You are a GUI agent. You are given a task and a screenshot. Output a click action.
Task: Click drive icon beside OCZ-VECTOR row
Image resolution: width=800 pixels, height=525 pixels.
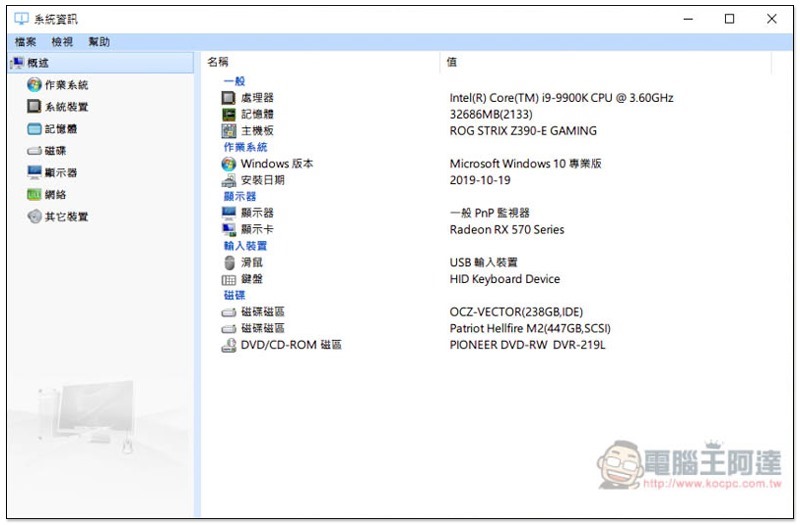click(x=229, y=312)
